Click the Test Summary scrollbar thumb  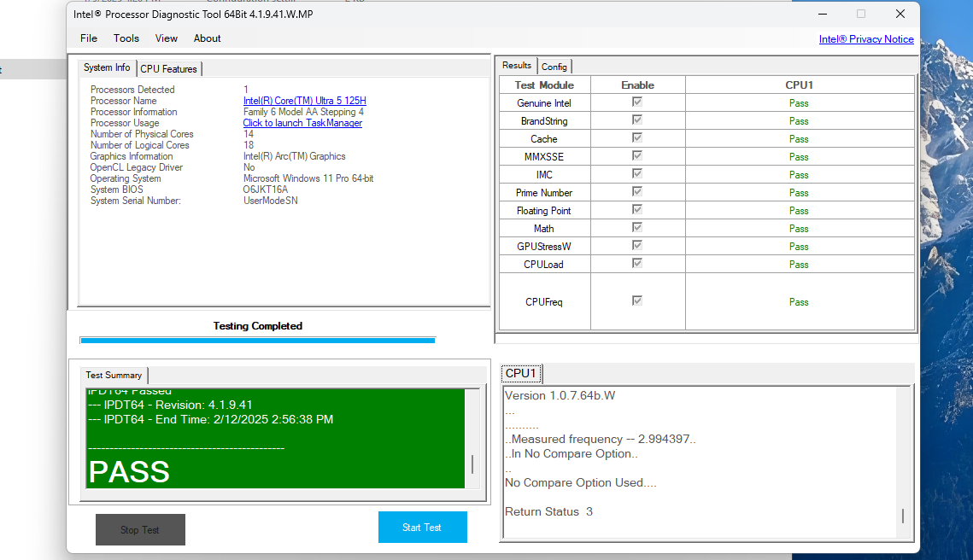tap(473, 464)
